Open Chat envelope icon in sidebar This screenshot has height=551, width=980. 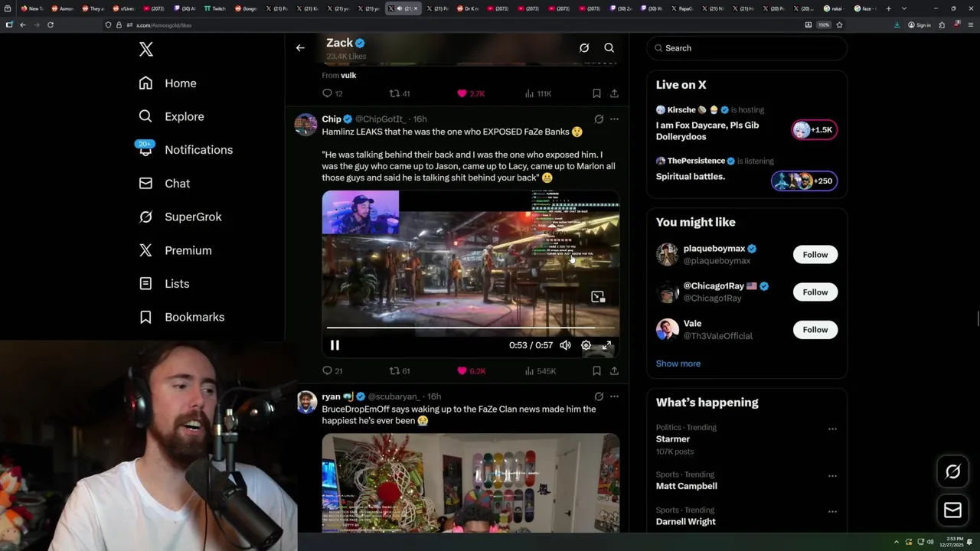(145, 184)
